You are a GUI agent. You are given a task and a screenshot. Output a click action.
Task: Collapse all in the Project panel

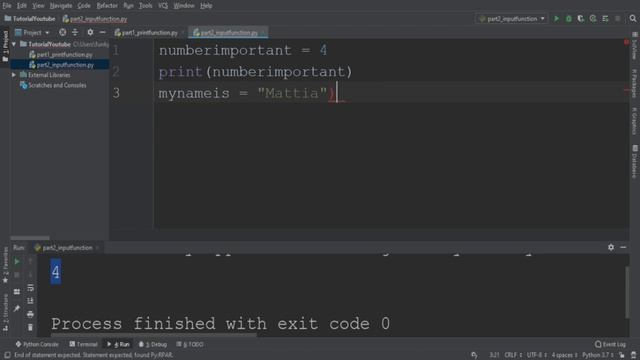point(75,32)
